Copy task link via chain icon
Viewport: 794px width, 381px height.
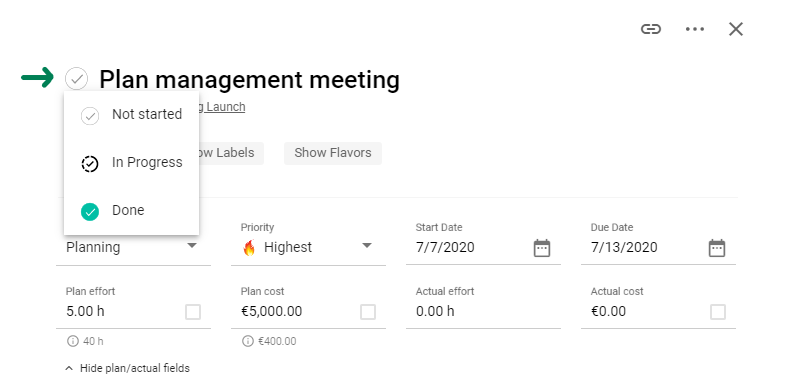(651, 29)
